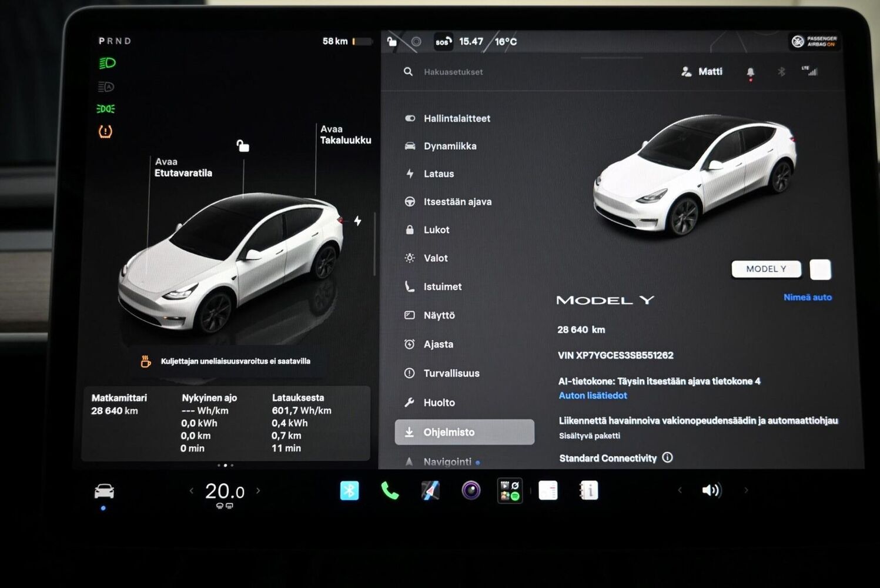Open the white calendar/notes app icon
Screen dimensions: 880x588
pos(548,490)
